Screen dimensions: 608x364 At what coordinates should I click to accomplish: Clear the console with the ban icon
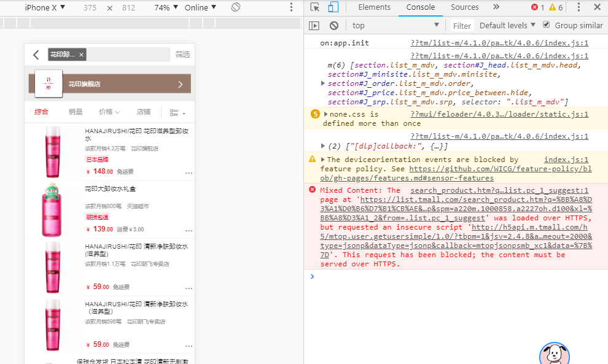pyautogui.click(x=334, y=26)
